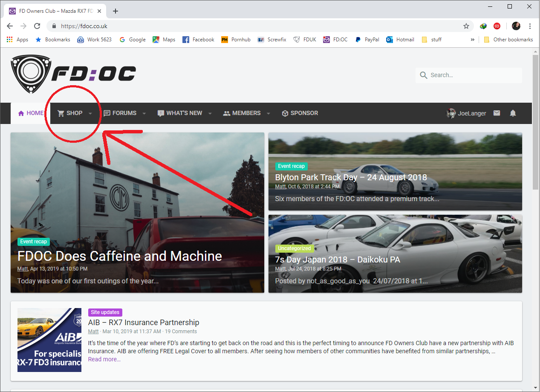The image size is (540, 392).
Task: Open the Apps bookmark shortcut
Action: 17,40
